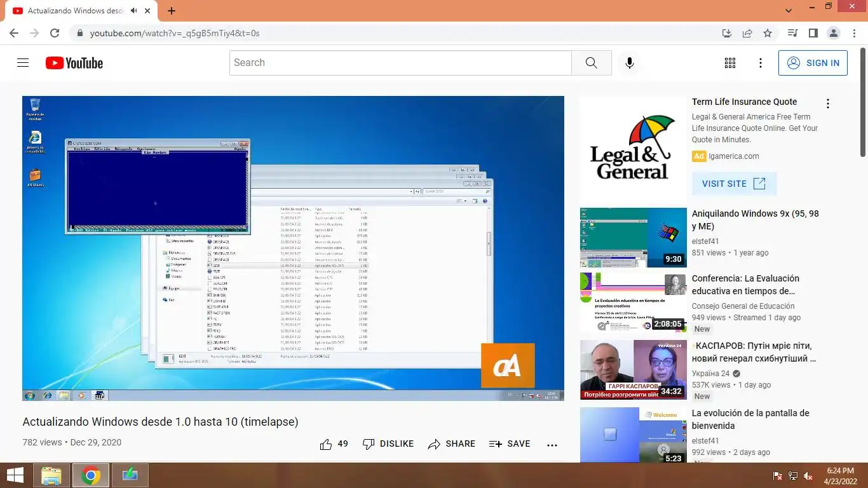Open Conferencia La Evaluación educativa title
The width and height of the screenshot is (868, 488).
click(745, 285)
